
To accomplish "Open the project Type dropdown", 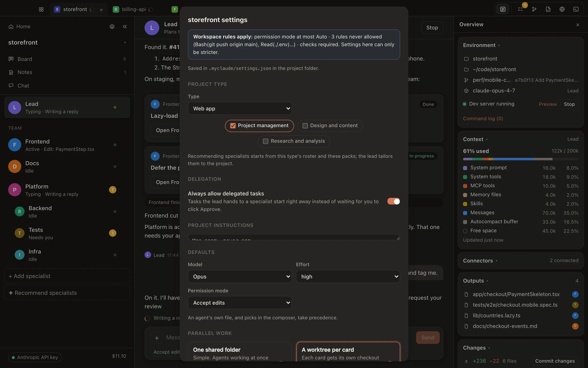I will click(x=239, y=109).
